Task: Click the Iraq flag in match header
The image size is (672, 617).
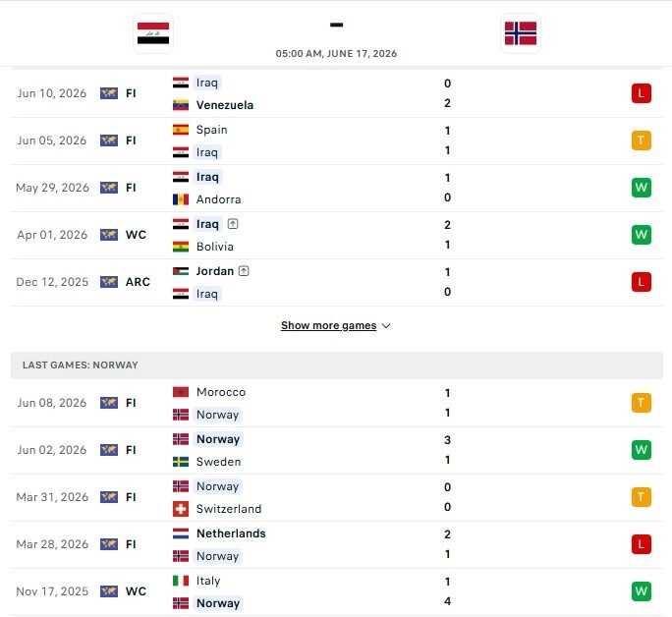Action: [153, 33]
